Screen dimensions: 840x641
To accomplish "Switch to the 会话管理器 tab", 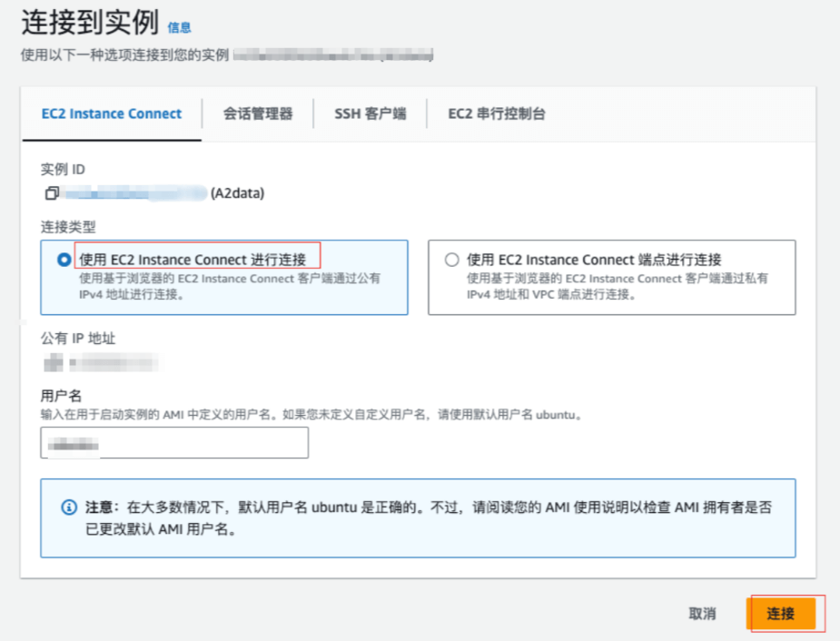I will (258, 113).
